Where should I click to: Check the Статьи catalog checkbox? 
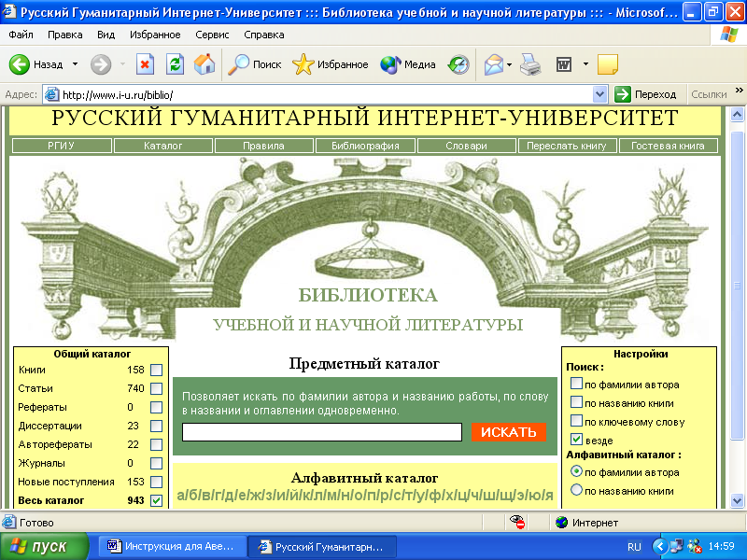click(156, 388)
